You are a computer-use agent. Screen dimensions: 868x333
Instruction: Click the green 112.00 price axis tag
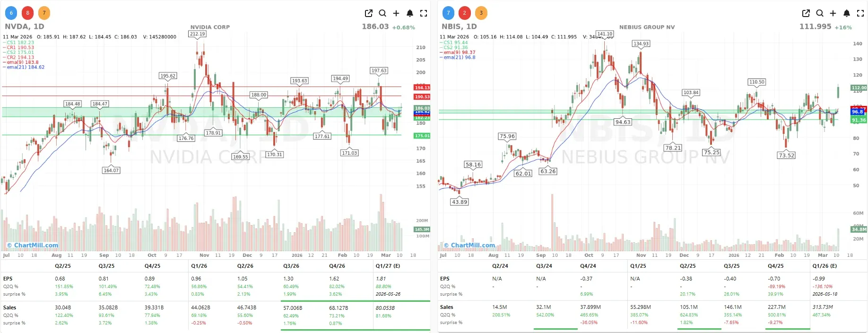(859, 88)
